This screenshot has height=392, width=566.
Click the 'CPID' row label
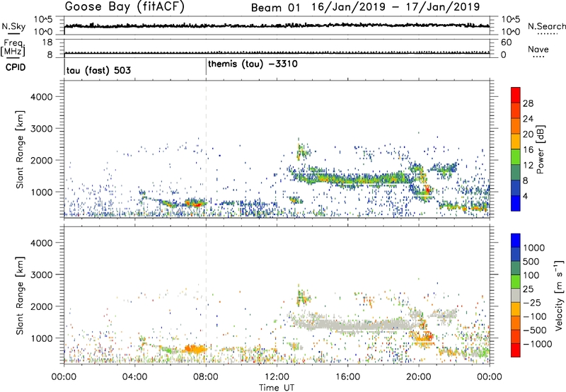pos(16,67)
